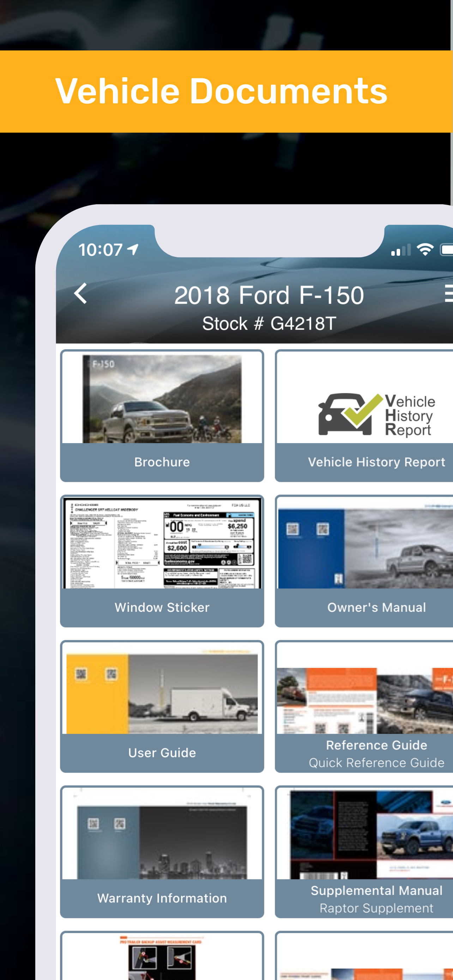Open the trailer backup assist measurement card

pyautogui.click(x=162, y=957)
